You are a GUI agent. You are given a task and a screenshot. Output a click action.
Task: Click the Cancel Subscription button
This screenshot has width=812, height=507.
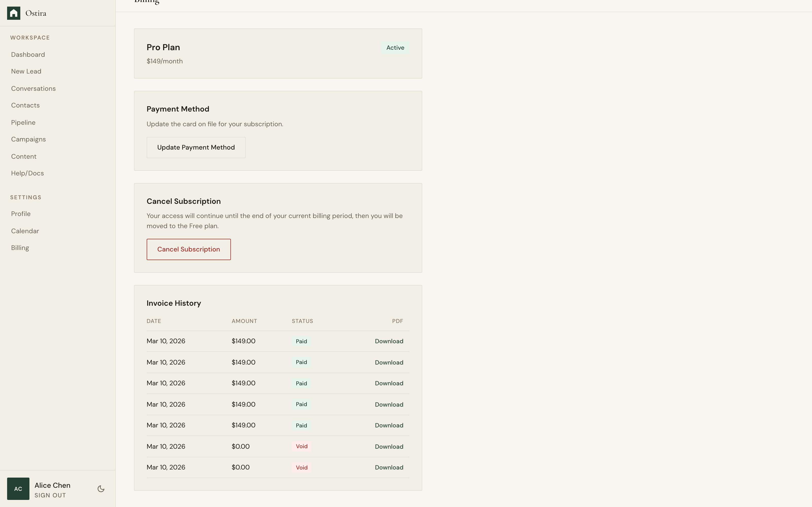(x=189, y=249)
